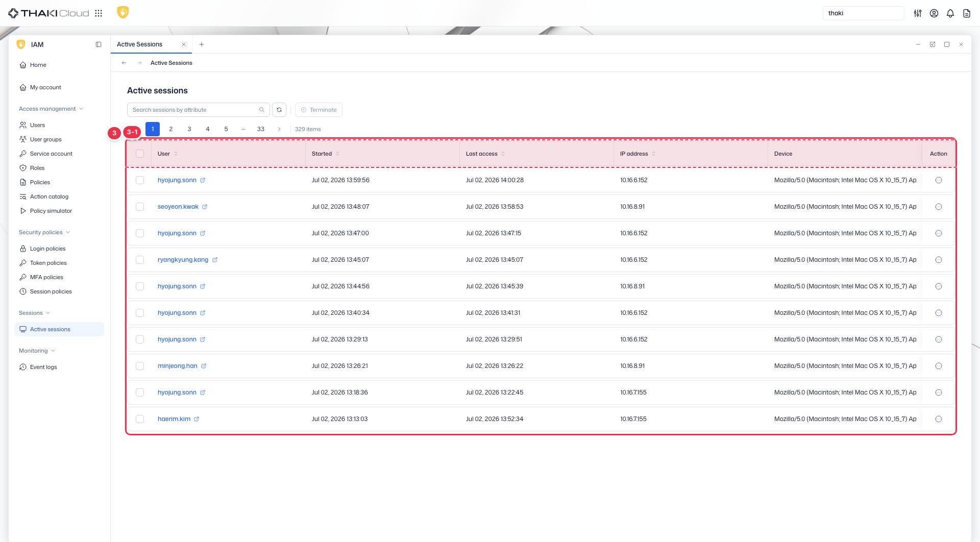Add a new tab with plus icon

point(202,44)
